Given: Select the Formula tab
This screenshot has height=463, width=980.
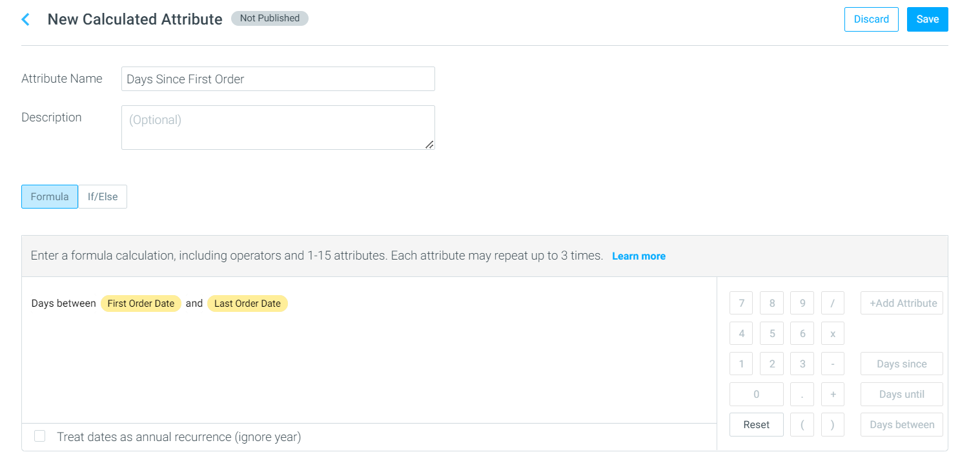Looking at the screenshot, I should tap(50, 196).
